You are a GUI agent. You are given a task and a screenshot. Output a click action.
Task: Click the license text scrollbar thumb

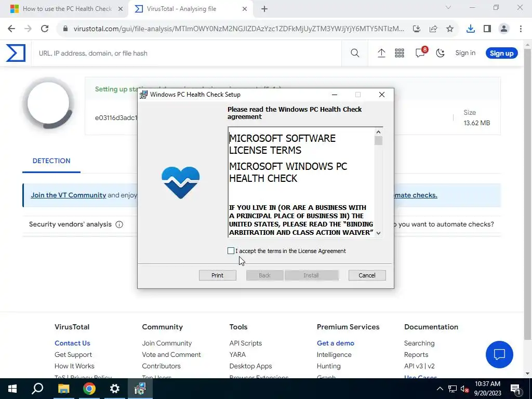[x=378, y=140]
